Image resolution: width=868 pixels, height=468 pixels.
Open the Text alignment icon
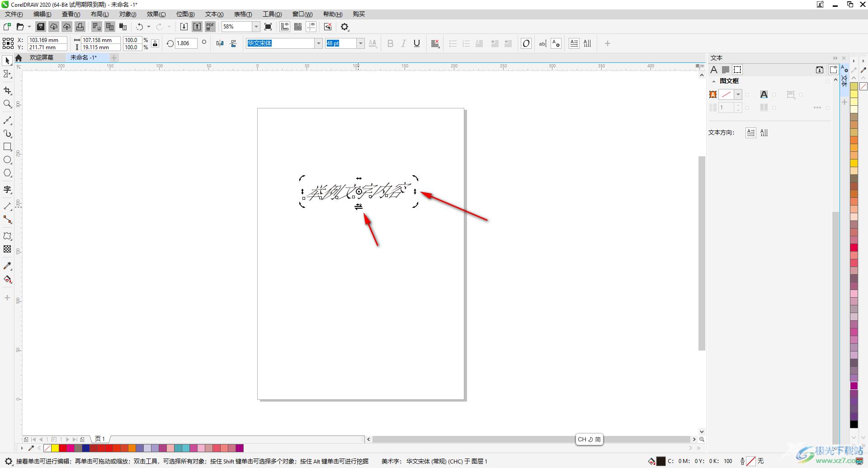click(x=435, y=43)
